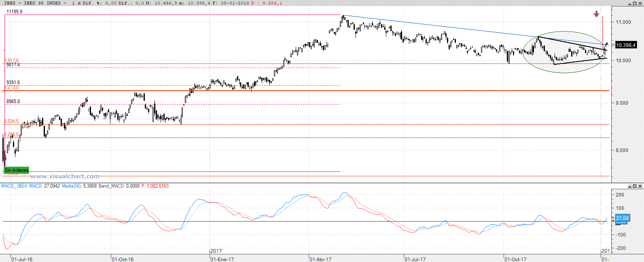Maximize the MACD_IBEX indicator panel
Image resolution: width=644 pixels, height=262 pixels.
[635, 186]
